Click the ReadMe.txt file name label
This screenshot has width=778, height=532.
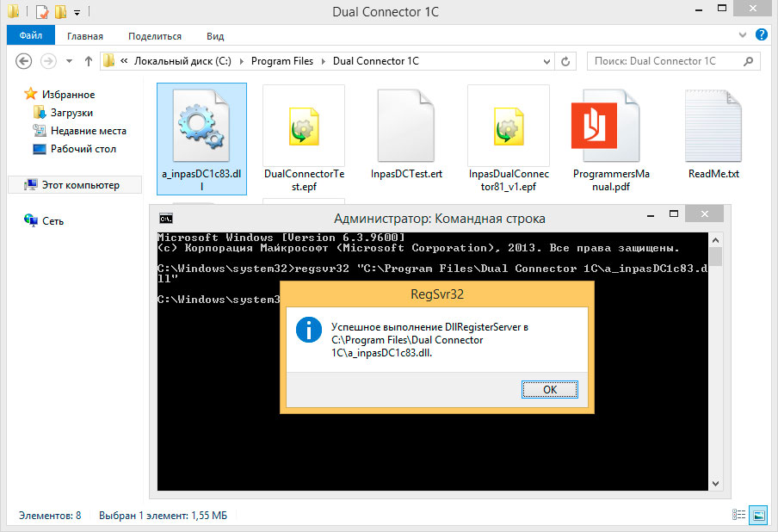(x=713, y=174)
